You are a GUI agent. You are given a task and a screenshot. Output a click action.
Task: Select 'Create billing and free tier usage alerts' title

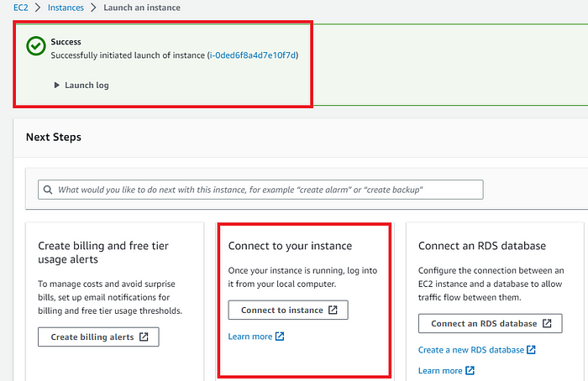click(103, 253)
